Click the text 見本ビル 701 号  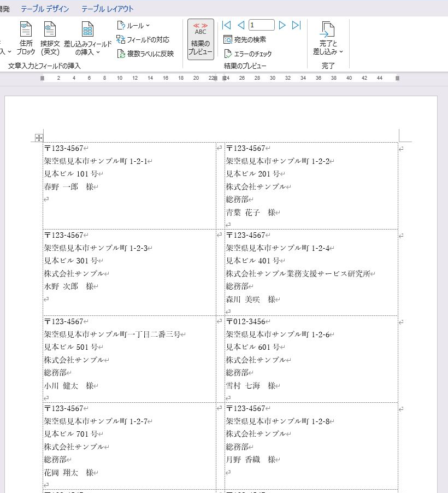pos(71,434)
